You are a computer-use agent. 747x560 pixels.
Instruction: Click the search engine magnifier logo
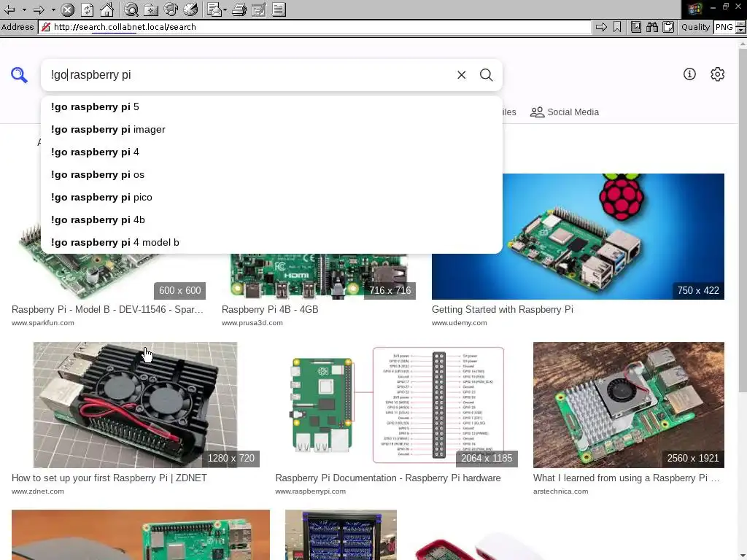pos(19,75)
